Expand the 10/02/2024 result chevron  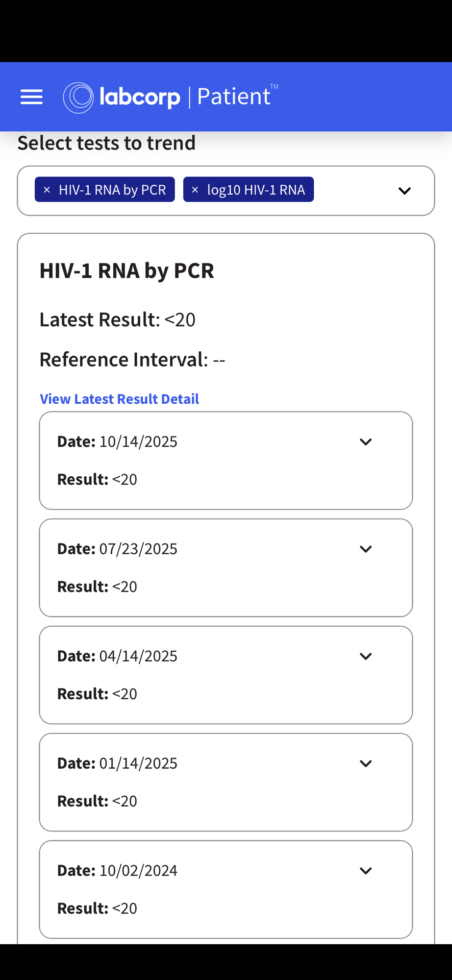pos(366,871)
